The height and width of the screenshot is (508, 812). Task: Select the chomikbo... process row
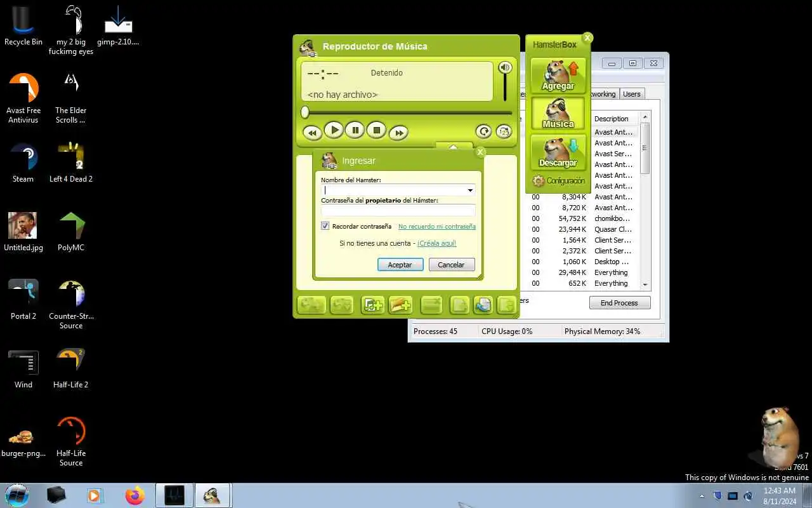point(580,218)
